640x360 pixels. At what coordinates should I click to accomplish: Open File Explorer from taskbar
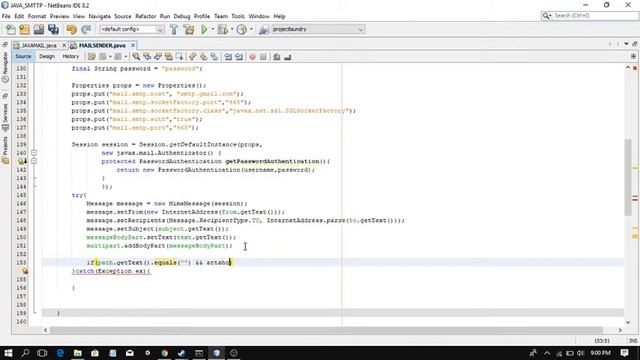click(x=78, y=353)
